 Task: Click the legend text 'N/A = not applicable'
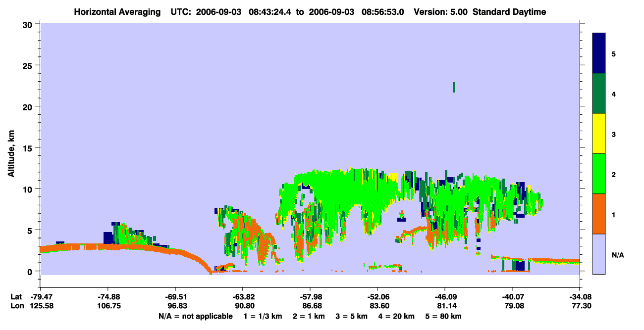tap(196, 316)
